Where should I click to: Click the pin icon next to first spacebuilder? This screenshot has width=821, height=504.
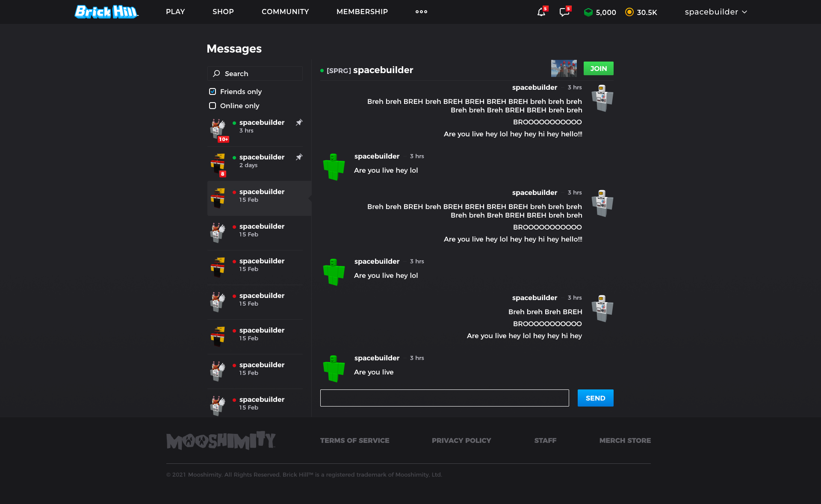pyautogui.click(x=299, y=123)
